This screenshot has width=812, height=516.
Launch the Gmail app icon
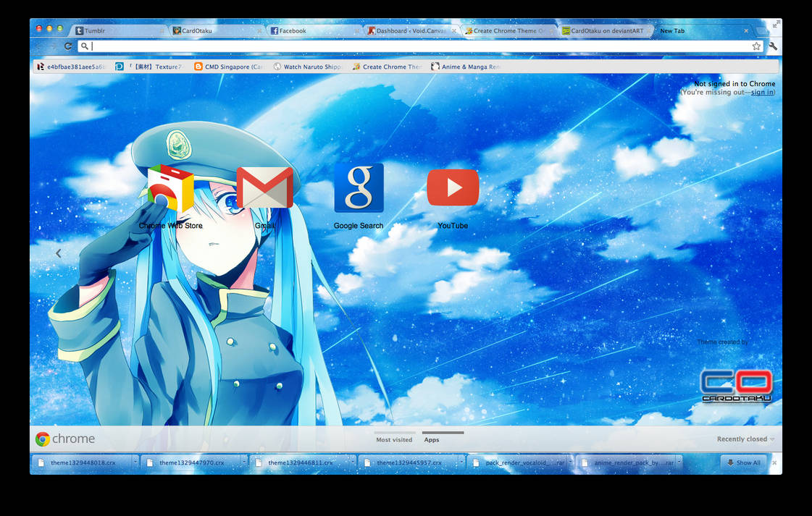pos(264,188)
